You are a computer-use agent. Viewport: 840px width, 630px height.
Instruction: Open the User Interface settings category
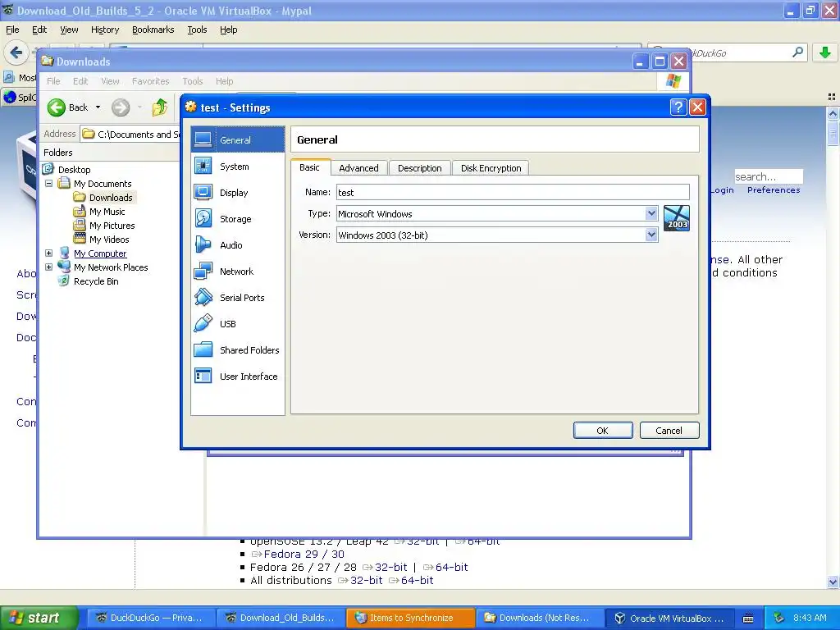coord(237,377)
